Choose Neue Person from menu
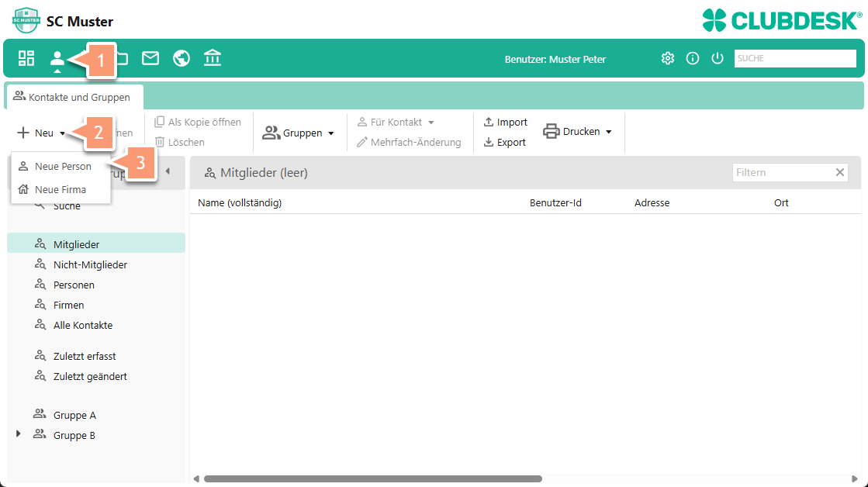 point(61,166)
